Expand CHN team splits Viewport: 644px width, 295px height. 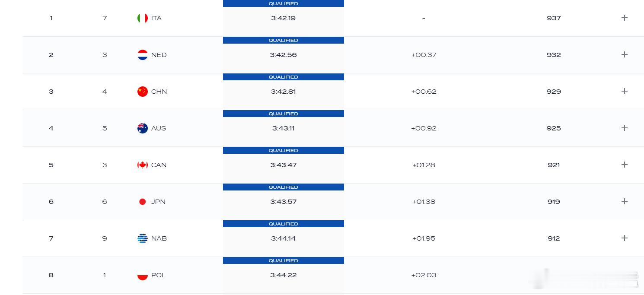624,91
